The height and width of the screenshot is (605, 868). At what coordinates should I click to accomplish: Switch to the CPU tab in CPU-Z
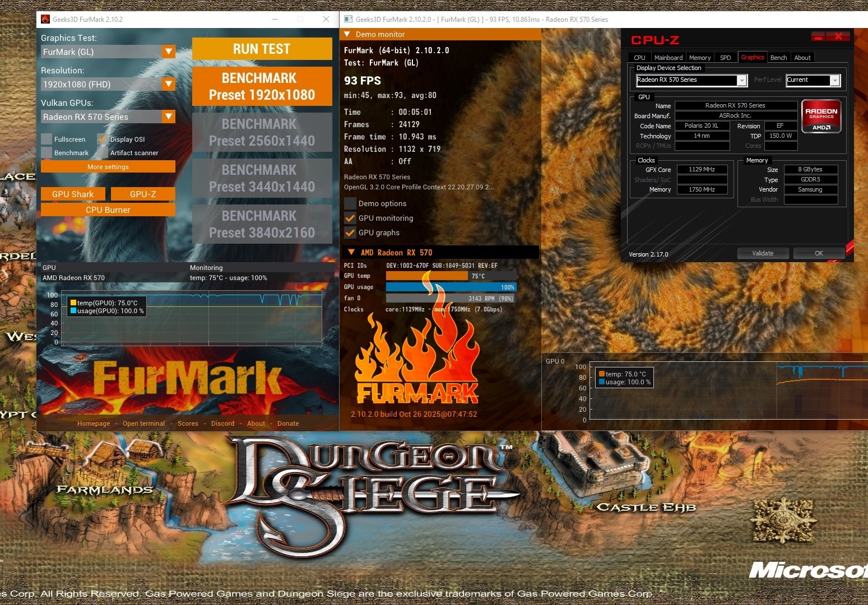tap(639, 58)
